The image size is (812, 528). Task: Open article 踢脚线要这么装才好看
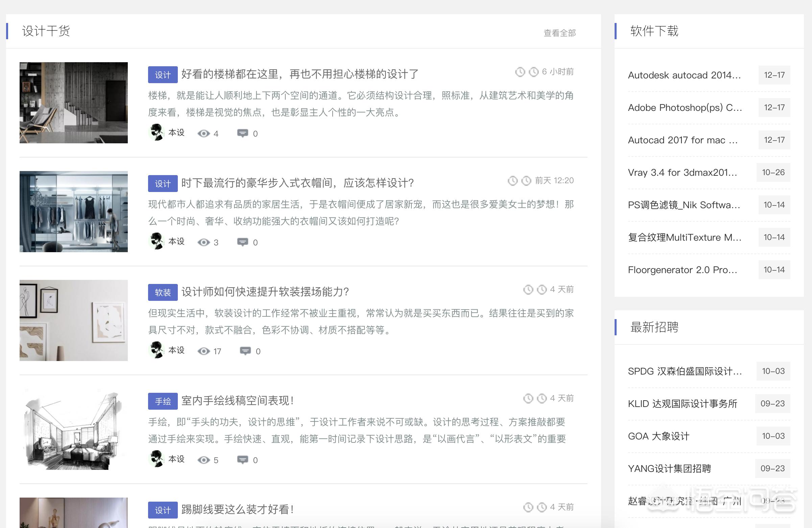237,509
